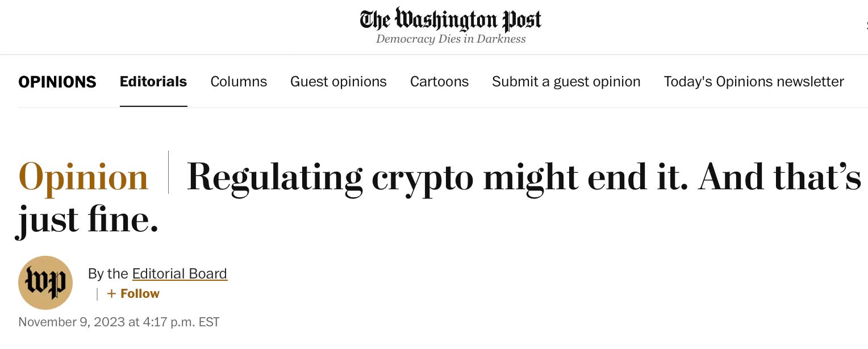Click the vertical divider after Opinion label
Screen dimensions: 868x349
[168, 173]
